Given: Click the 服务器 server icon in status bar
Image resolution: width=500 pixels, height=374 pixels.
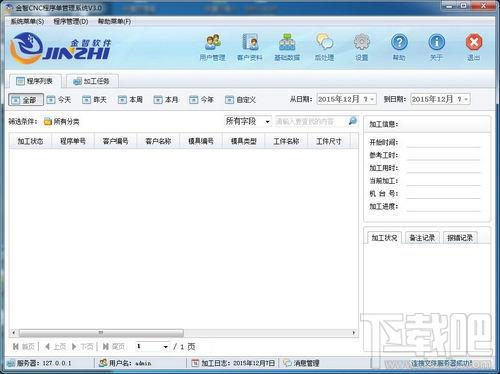Looking at the screenshot, I should [11, 363].
